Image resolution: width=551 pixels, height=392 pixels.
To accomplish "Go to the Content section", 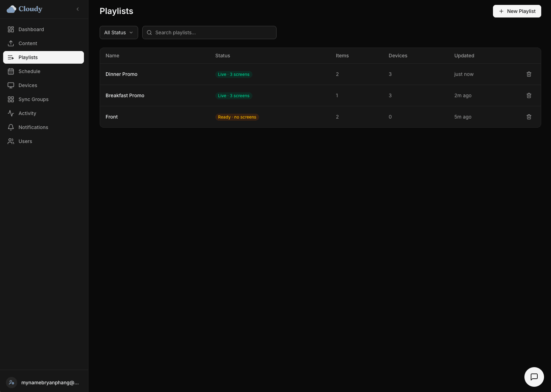I will click(43, 43).
